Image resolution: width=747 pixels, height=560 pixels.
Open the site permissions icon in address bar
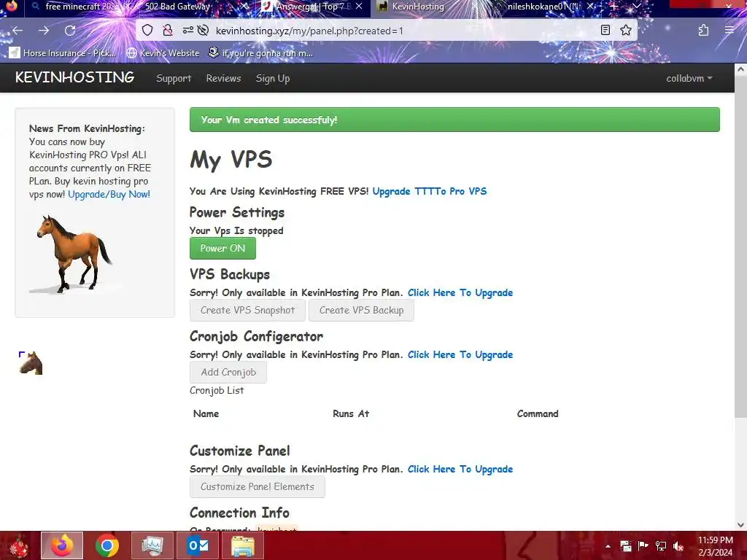click(x=188, y=31)
